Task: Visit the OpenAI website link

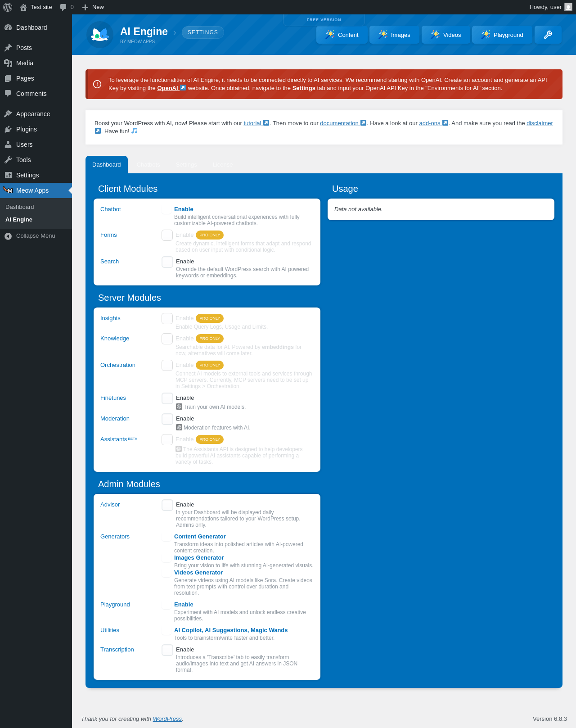Action: [171, 88]
